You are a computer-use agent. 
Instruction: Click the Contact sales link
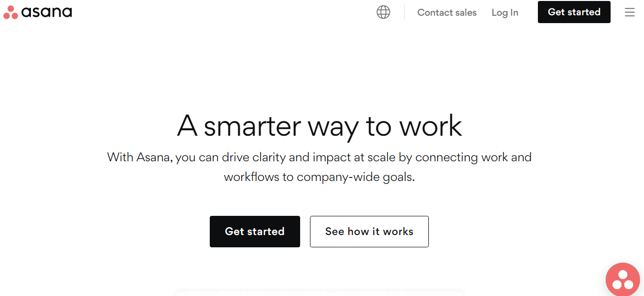[447, 12]
